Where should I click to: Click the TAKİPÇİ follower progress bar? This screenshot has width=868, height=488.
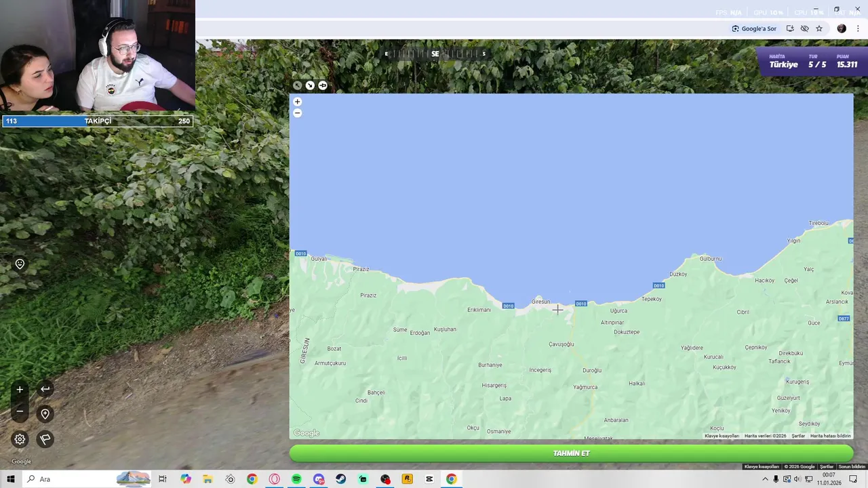[x=98, y=121]
